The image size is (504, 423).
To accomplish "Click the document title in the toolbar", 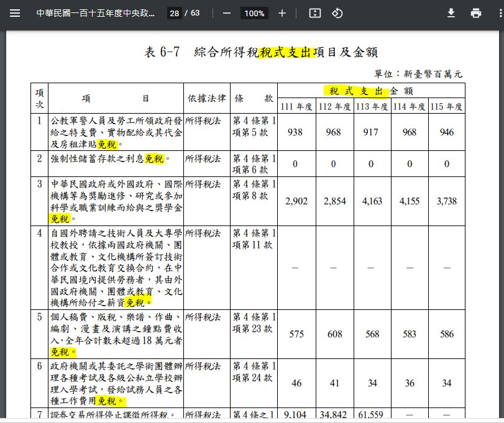I will (x=95, y=13).
